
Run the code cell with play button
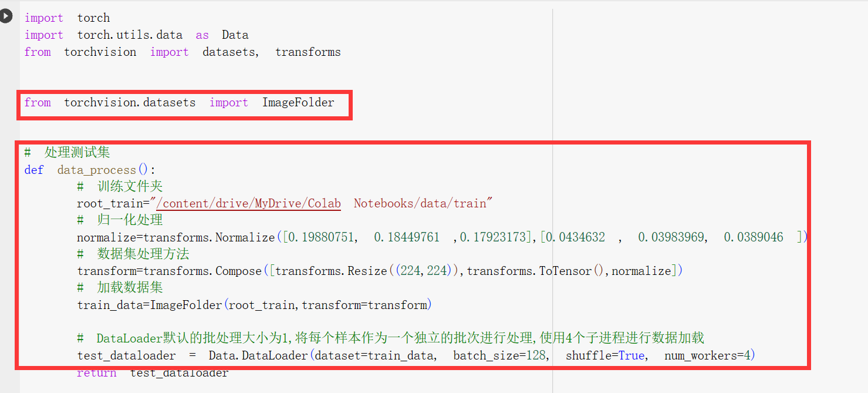5,16
